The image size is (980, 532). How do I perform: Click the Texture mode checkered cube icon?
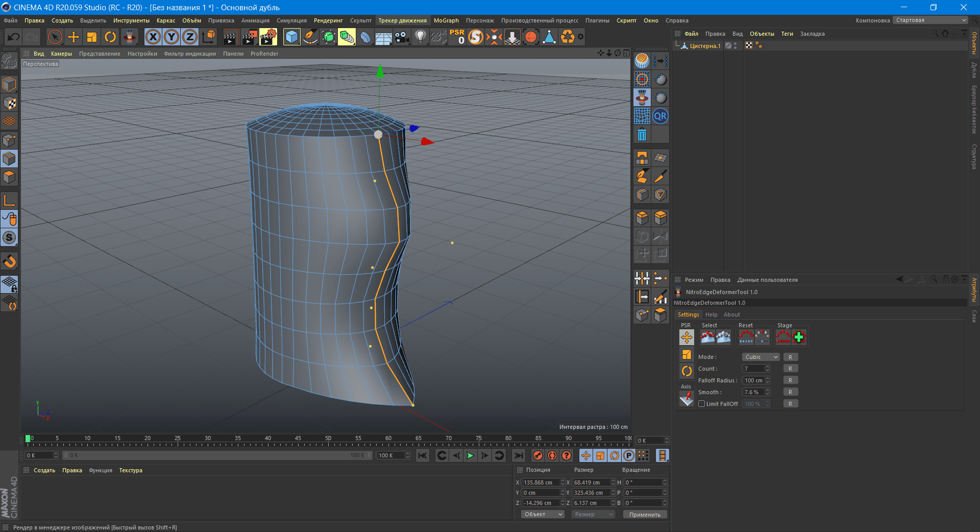[x=9, y=103]
